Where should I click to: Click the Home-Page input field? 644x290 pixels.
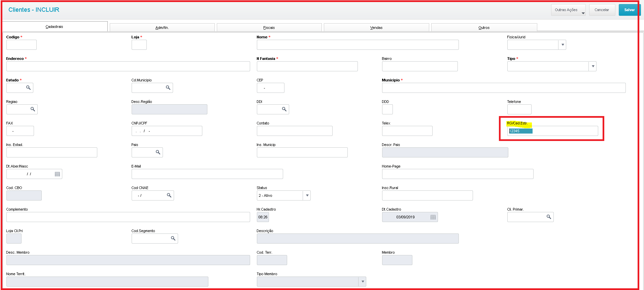click(x=457, y=174)
